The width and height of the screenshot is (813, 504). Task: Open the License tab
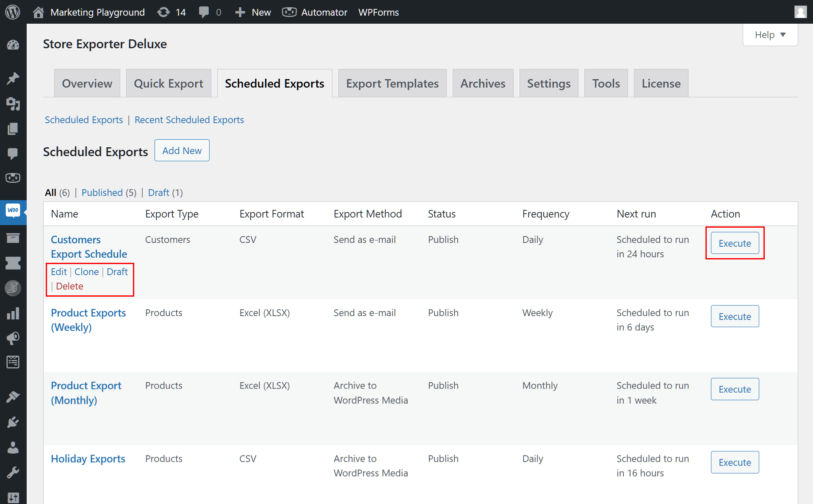click(661, 83)
